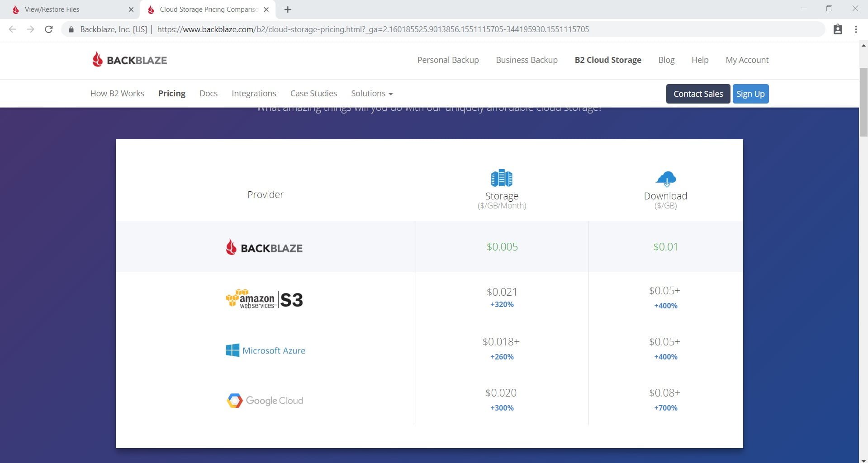The height and width of the screenshot is (463, 868).
Task: Select Pricing in sub-navigation
Action: pos(172,93)
